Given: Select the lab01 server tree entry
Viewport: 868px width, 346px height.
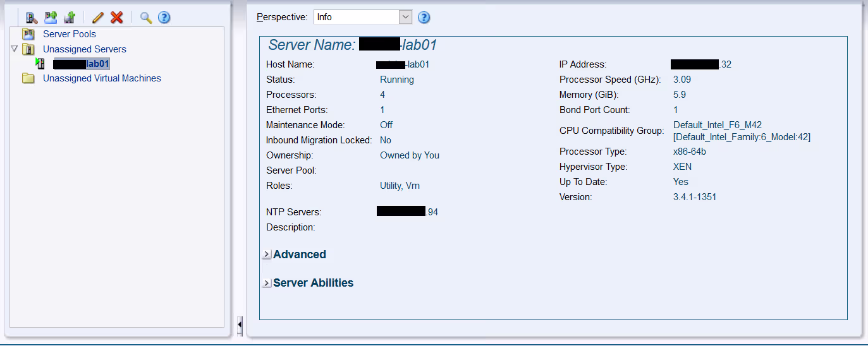Looking at the screenshot, I should click(x=82, y=64).
